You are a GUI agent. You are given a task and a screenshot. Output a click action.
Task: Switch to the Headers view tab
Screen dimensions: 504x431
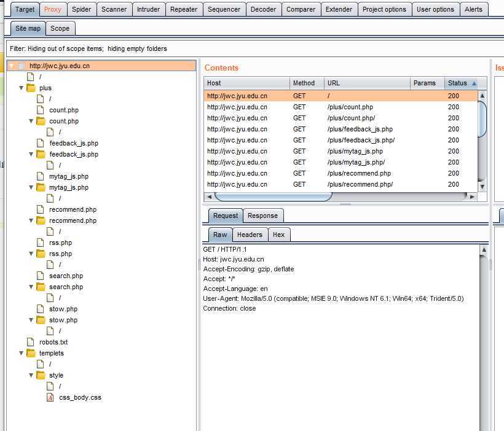point(250,235)
